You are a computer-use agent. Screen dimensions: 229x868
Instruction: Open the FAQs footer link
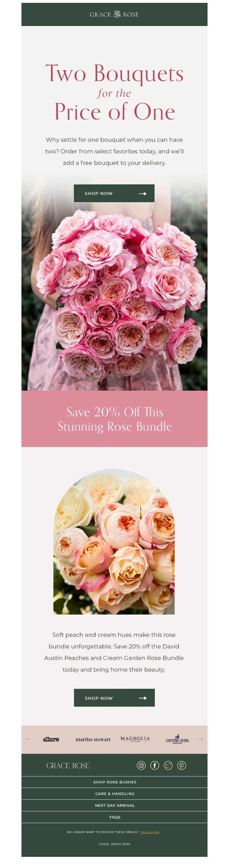(114, 817)
